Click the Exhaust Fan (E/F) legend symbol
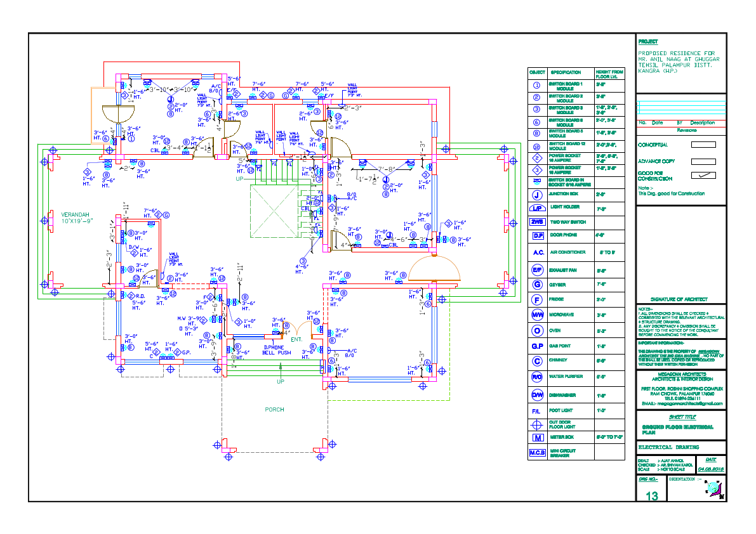The width and height of the screenshot is (756, 534). (539, 268)
